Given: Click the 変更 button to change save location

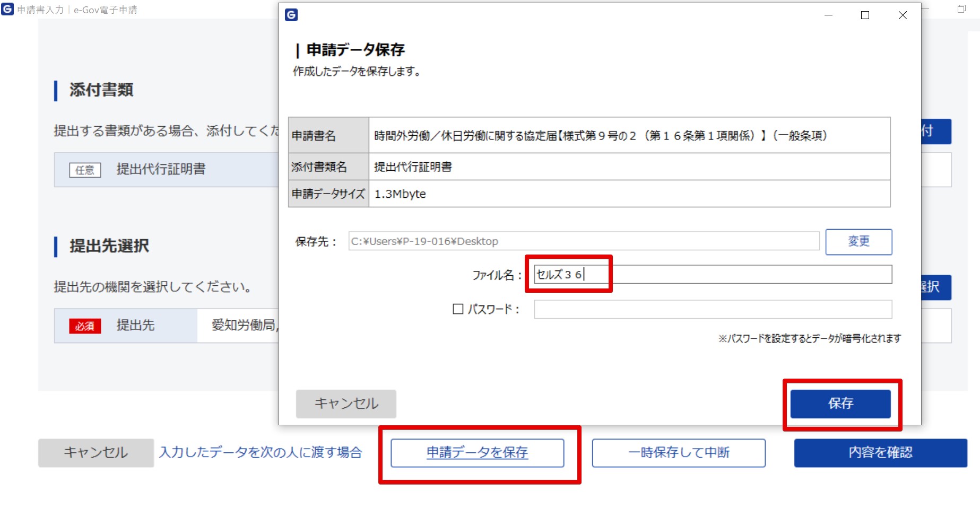Looking at the screenshot, I should coord(858,242).
